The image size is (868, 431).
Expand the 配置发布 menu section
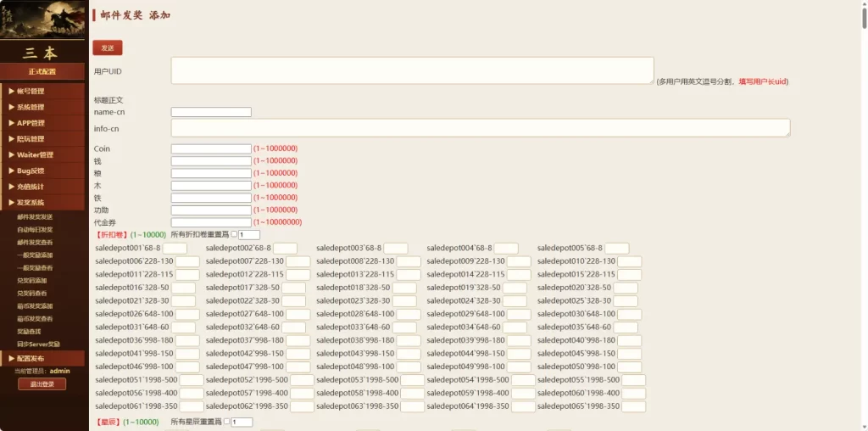point(42,358)
